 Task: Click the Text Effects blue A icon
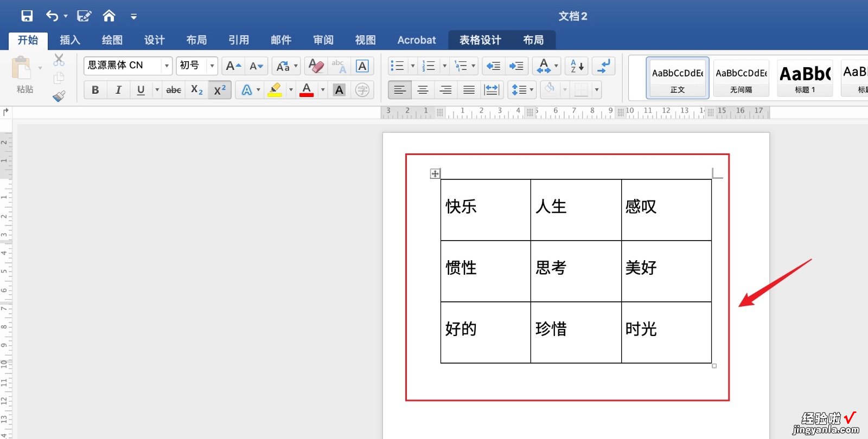pyautogui.click(x=247, y=90)
